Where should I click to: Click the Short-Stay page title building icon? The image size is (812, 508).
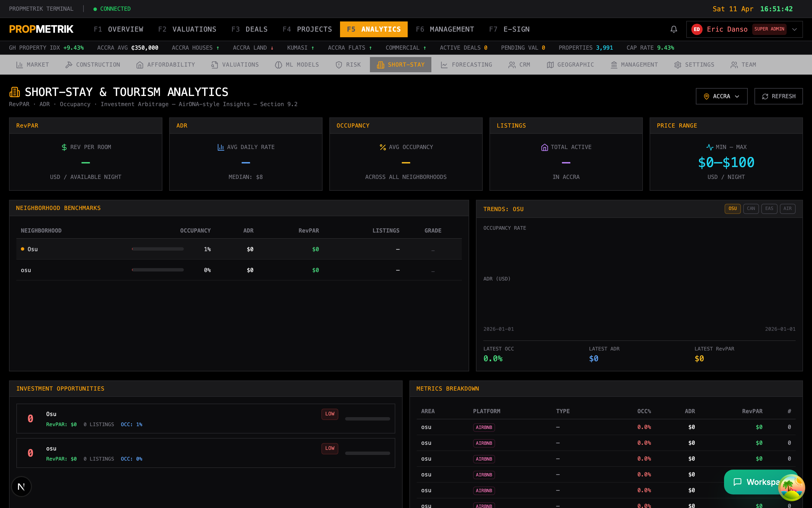tap(15, 92)
